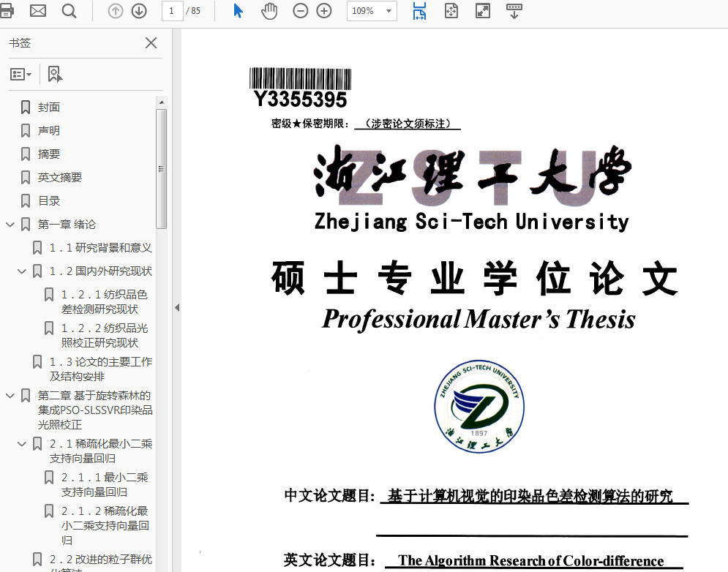Click the bookmark icon beside 声明
Screen dimensions: 728x572
tap(26, 130)
